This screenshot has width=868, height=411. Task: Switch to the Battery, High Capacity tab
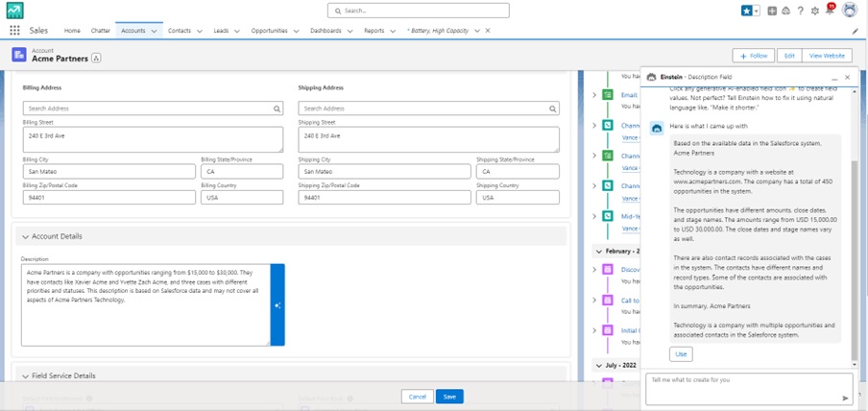(x=438, y=31)
